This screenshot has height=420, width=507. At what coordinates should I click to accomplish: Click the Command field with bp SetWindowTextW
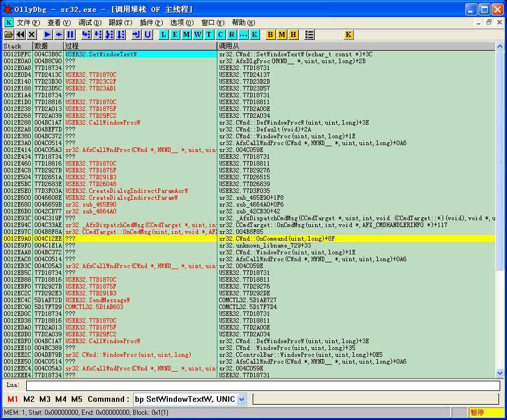[186, 400]
